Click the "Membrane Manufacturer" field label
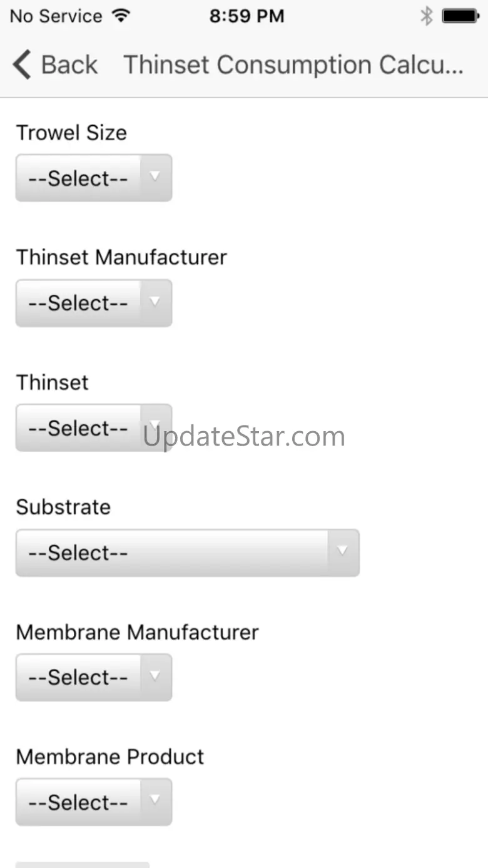Image resolution: width=488 pixels, height=868 pixels. (x=137, y=632)
